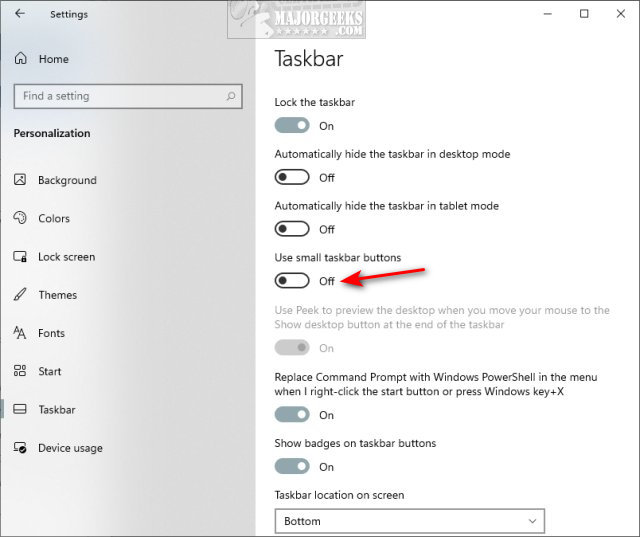Click the Themes brush icon

pyautogui.click(x=21, y=295)
